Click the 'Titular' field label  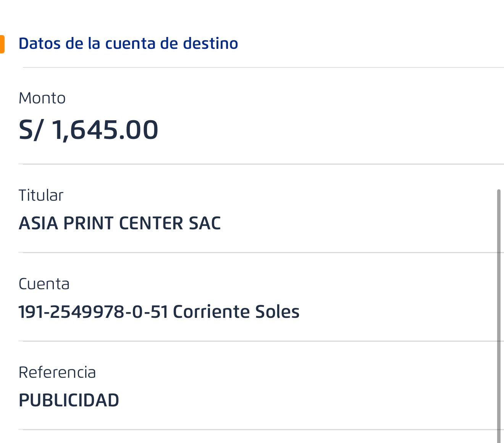pos(41,195)
